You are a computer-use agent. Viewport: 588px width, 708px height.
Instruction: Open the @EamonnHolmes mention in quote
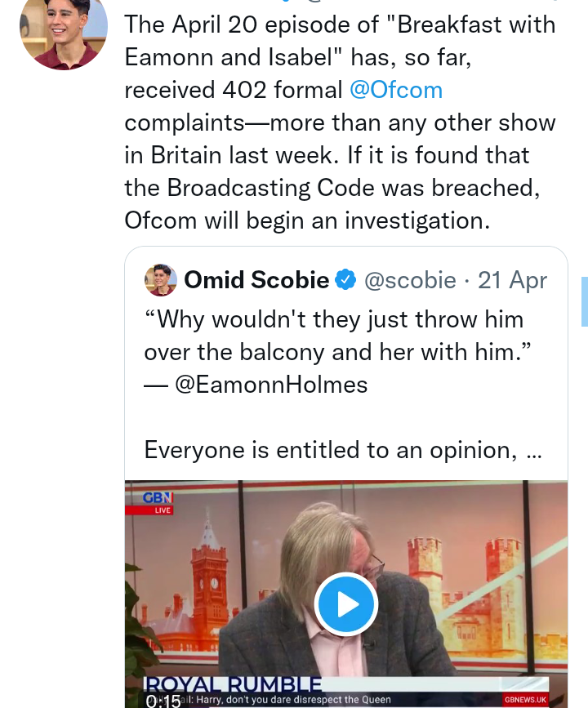[271, 385]
